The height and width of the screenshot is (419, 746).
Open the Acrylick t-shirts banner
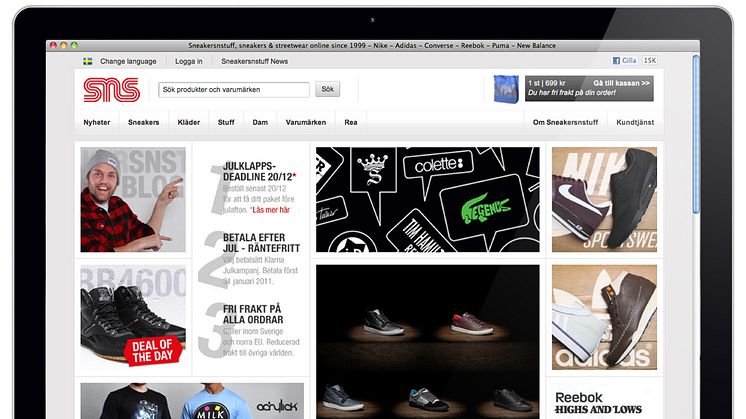coord(192,401)
